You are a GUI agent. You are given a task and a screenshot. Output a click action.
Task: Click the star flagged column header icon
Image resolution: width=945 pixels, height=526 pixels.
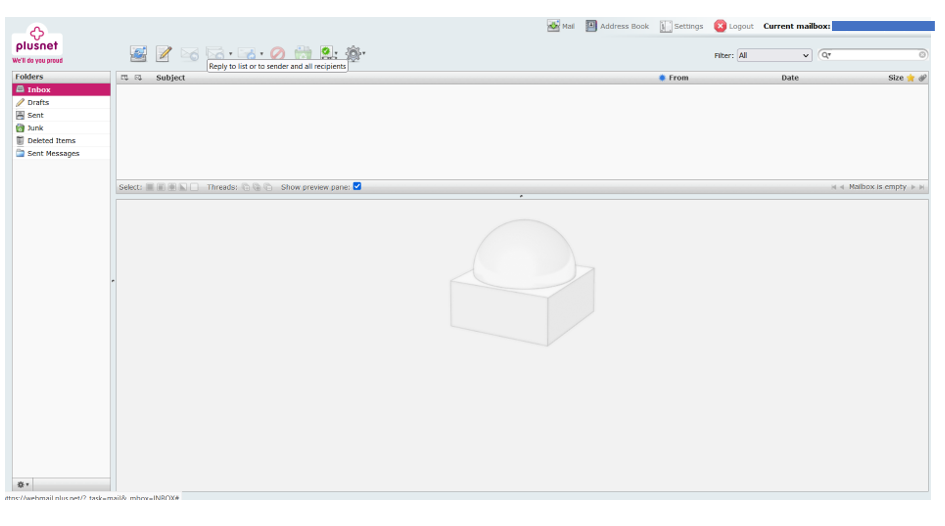point(910,78)
